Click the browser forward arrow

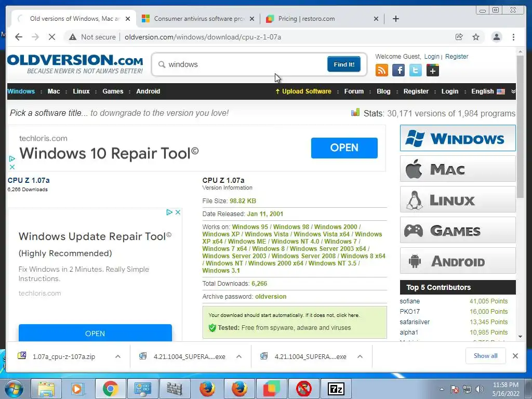click(35, 37)
